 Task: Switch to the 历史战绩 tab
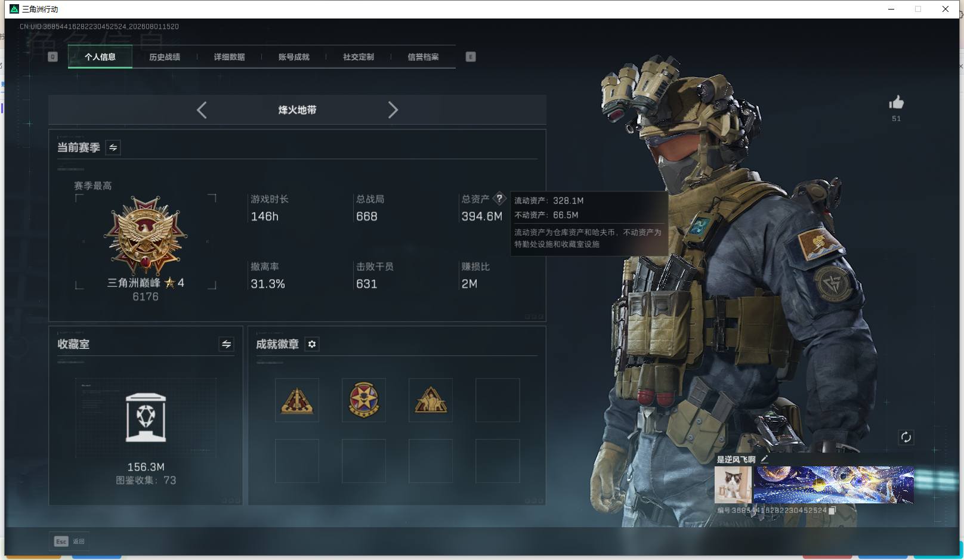click(x=165, y=57)
